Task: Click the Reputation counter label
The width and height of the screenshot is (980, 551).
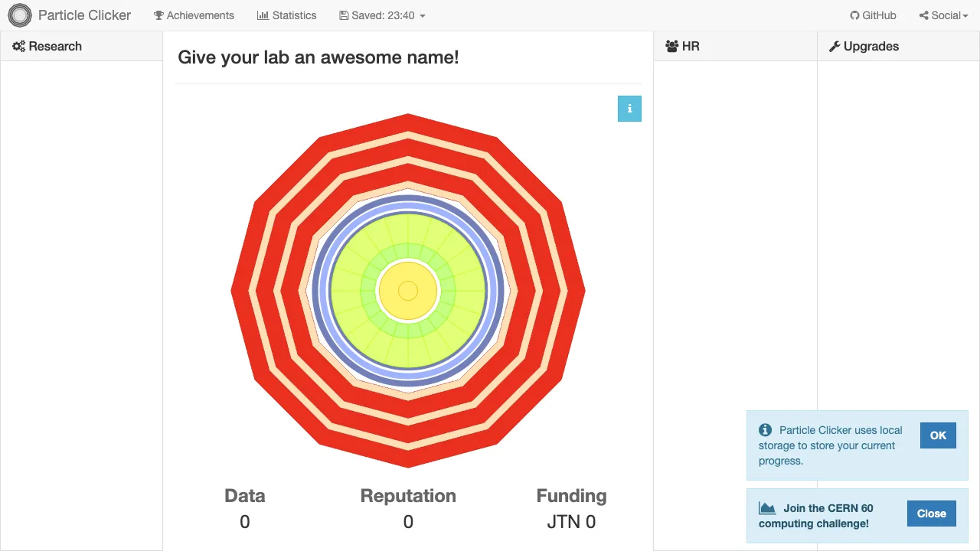Action: (408, 496)
